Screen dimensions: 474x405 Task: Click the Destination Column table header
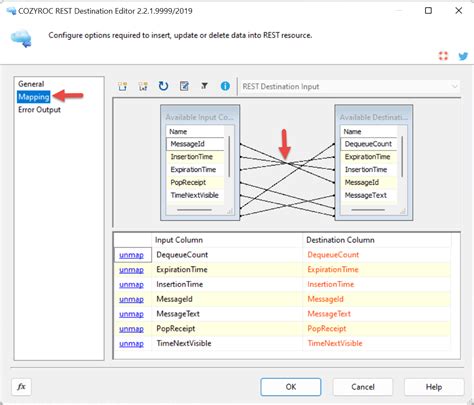pos(377,240)
